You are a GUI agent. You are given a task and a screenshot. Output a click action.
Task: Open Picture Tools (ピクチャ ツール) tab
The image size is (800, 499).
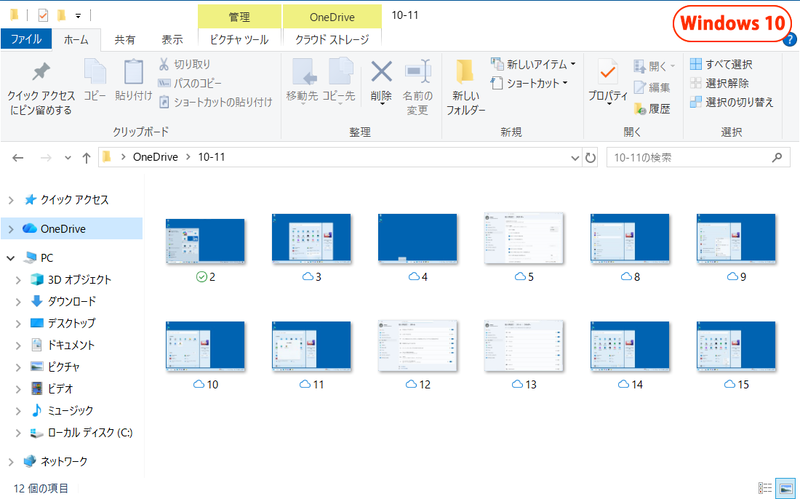(239, 40)
